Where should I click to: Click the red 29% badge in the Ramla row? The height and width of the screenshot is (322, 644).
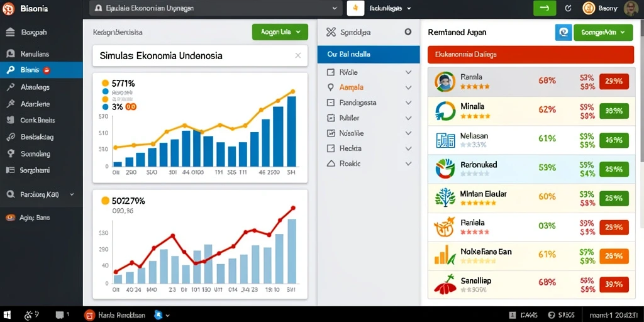[x=614, y=81]
